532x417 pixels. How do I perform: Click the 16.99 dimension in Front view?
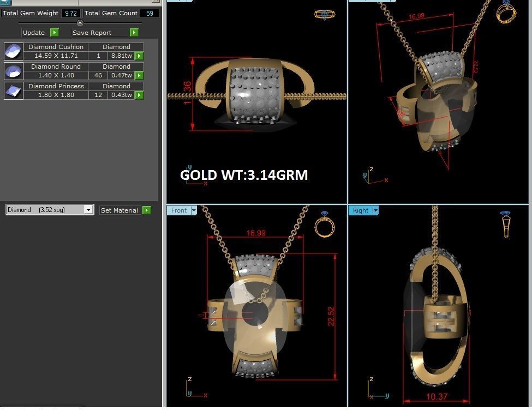pos(256,233)
